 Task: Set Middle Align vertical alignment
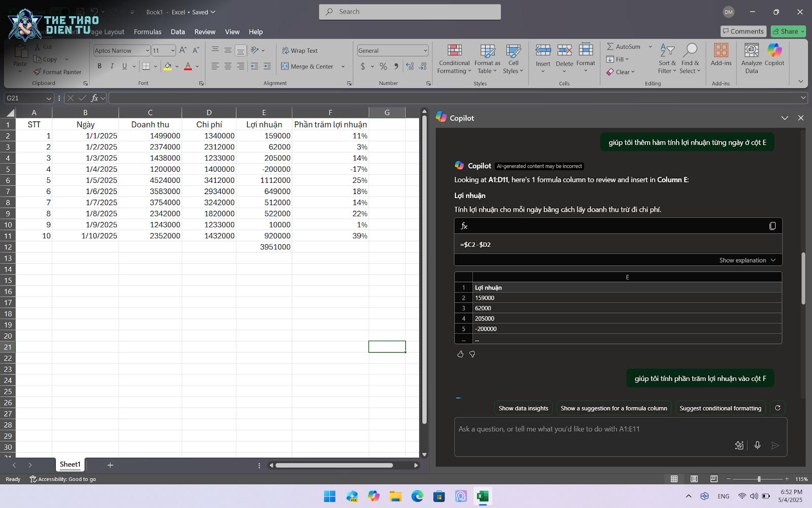coord(228,50)
